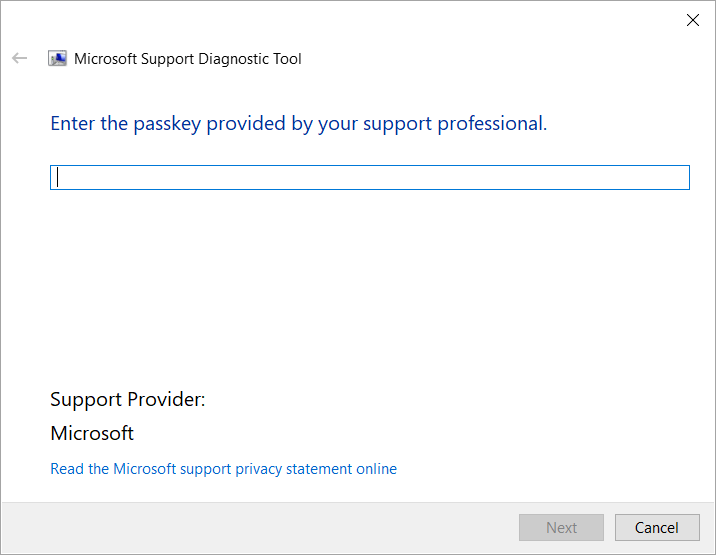Click the Next button
Screen dimensions: 716x555
point(561,528)
